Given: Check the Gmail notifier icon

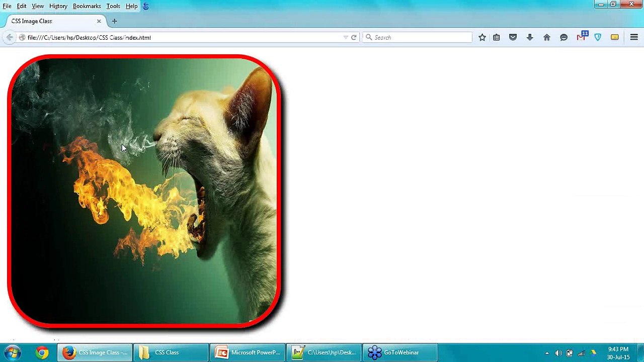Looking at the screenshot, I should pos(582,36).
